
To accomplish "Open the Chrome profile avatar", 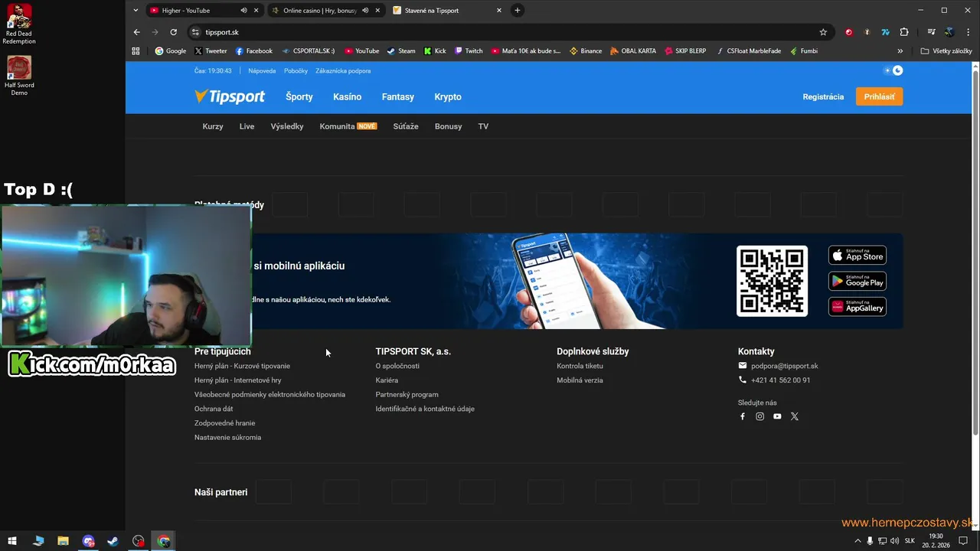I will click(x=949, y=32).
